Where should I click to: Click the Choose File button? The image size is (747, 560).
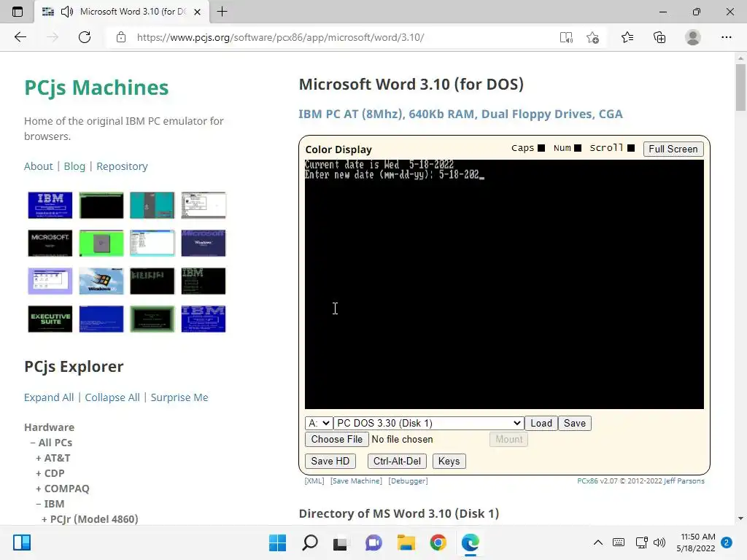pos(337,439)
